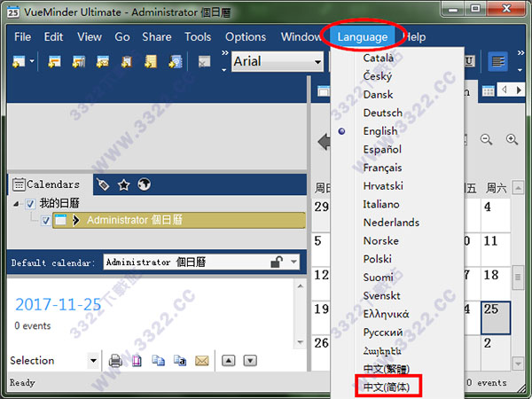
Task: Click the unlock padlock icon
Action: (x=277, y=262)
